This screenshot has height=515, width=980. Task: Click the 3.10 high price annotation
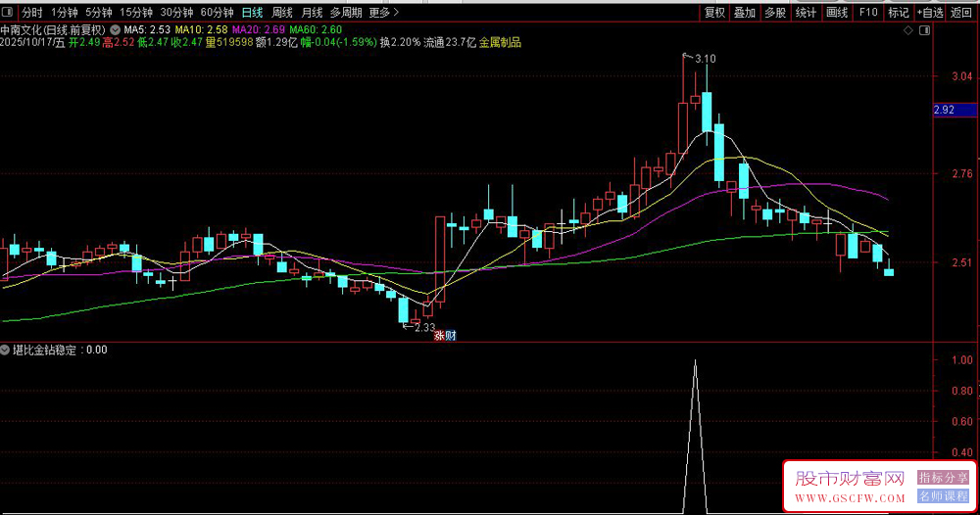click(705, 60)
